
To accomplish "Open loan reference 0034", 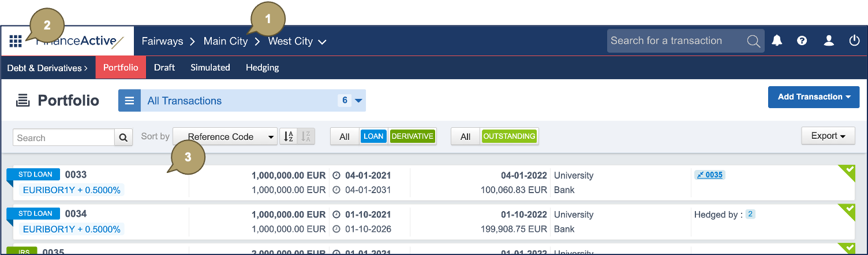I will click(76, 214).
